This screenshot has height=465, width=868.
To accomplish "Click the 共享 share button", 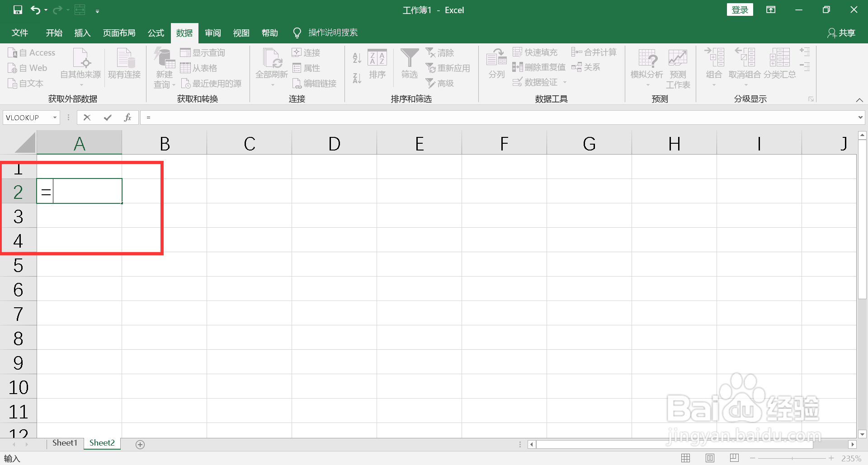I will click(x=841, y=33).
